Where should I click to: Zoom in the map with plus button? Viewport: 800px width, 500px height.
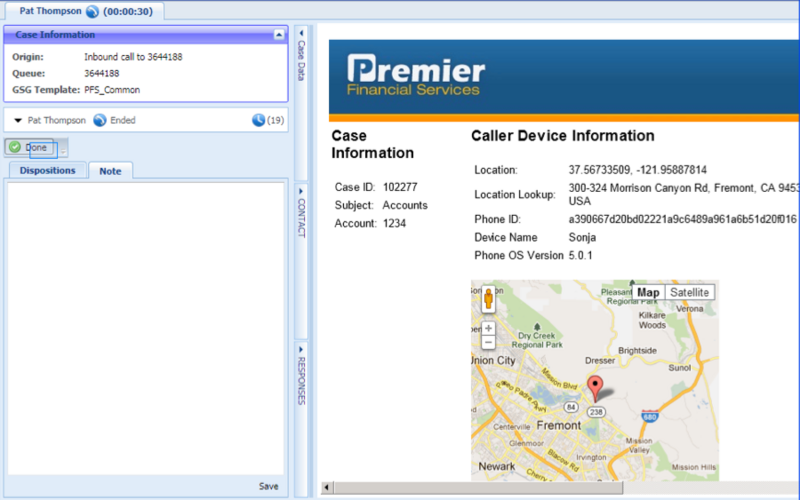488,328
